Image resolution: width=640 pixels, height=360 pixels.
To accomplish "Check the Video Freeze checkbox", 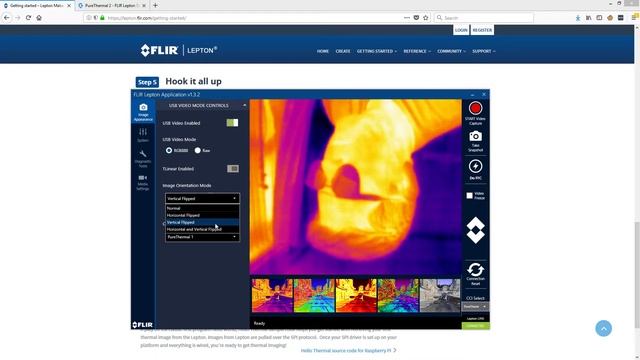I will 469,196.
